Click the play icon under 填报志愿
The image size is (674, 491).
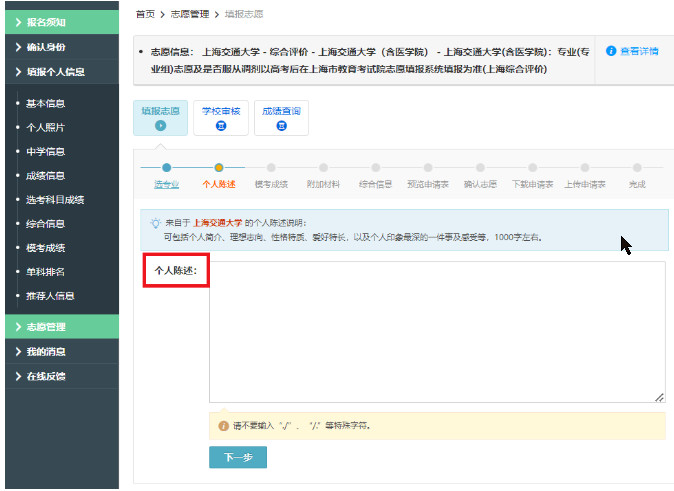[160, 126]
